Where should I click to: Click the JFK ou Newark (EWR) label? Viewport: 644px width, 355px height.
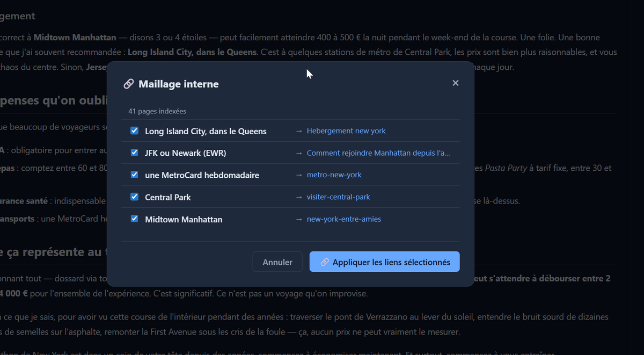(x=186, y=153)
